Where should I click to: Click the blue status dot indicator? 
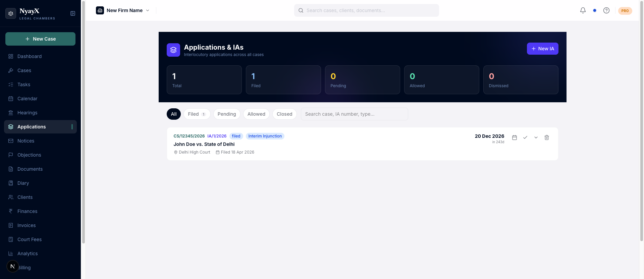click(595, 10)
